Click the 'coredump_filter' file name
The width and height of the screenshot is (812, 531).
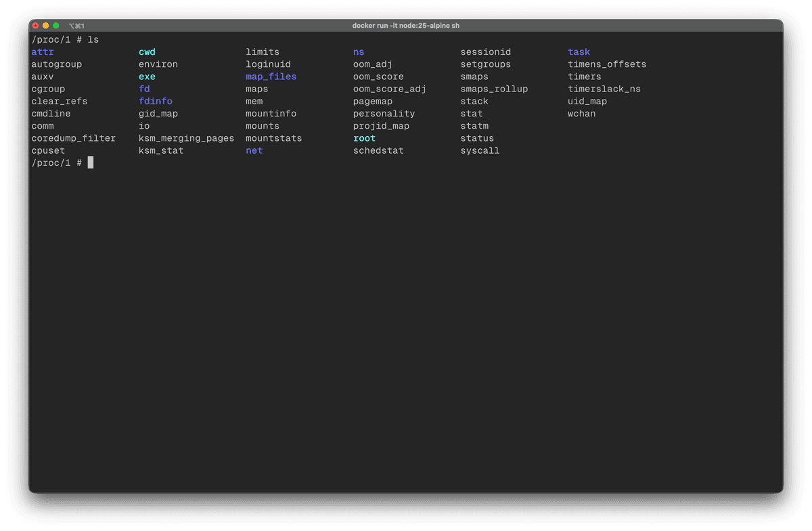pos(73,138)
